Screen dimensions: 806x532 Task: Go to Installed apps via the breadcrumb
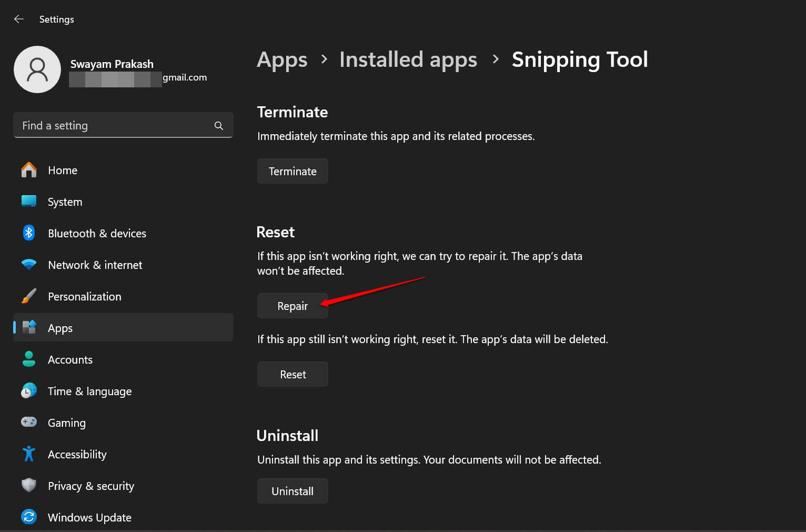click(408, 59)
